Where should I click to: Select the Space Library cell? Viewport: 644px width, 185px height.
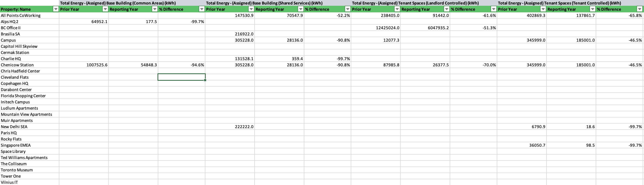pos(29,151)
